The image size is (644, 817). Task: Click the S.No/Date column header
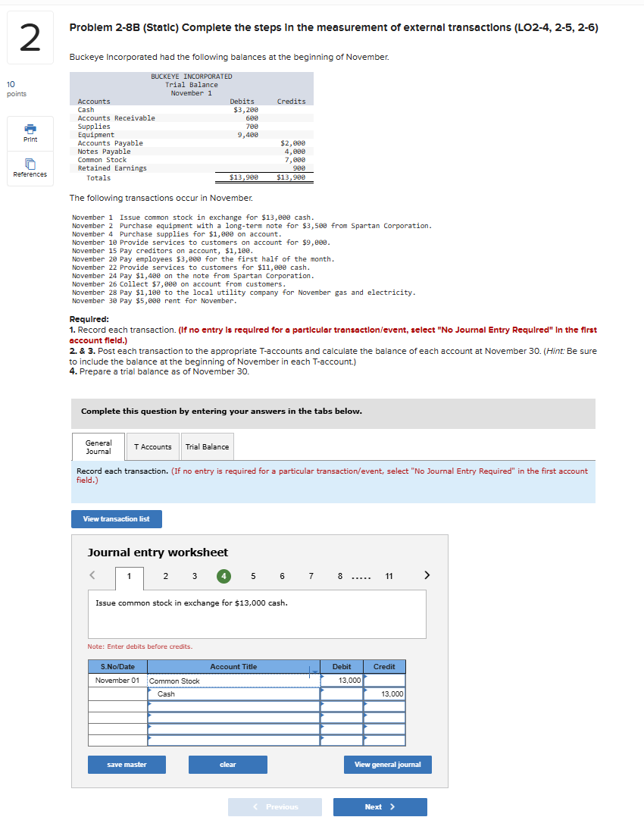[117, 666]
